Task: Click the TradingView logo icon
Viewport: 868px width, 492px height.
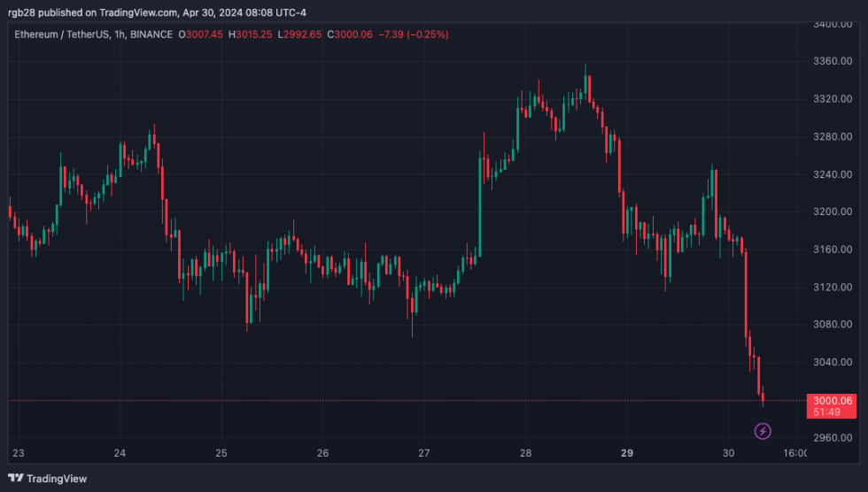Action: coord(16,479)
